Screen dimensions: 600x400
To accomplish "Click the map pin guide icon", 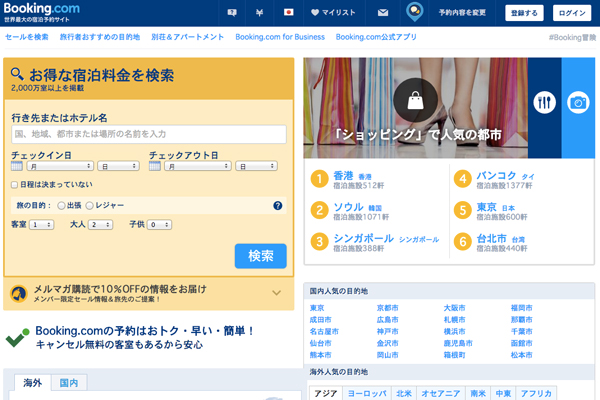I will click(414, 12).
